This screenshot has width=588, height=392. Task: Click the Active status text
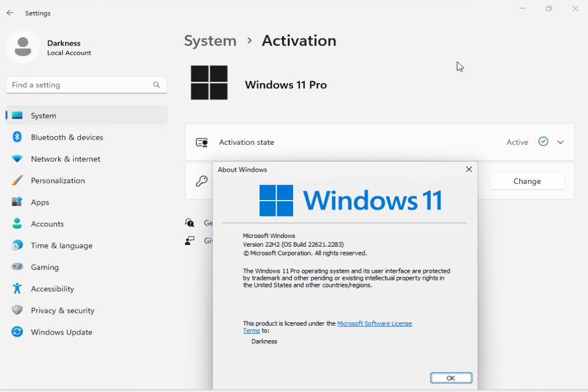coord(517,142)
